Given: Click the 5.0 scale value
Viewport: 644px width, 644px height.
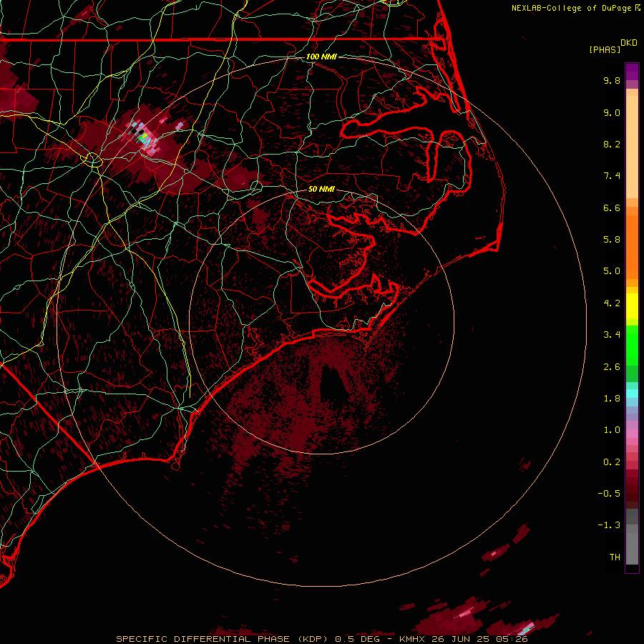Looking at the screenshot, I should coord(612,271).
